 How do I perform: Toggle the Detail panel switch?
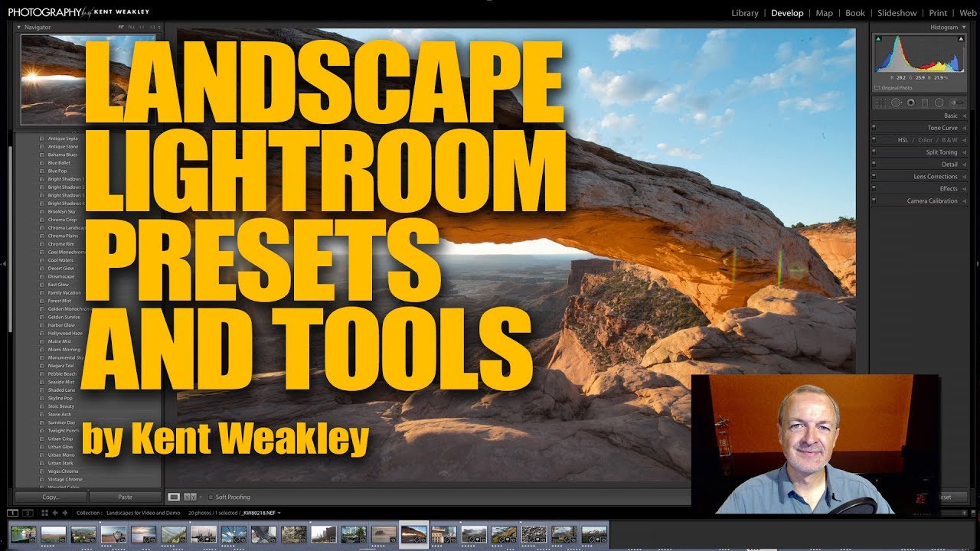pos(874,165)
